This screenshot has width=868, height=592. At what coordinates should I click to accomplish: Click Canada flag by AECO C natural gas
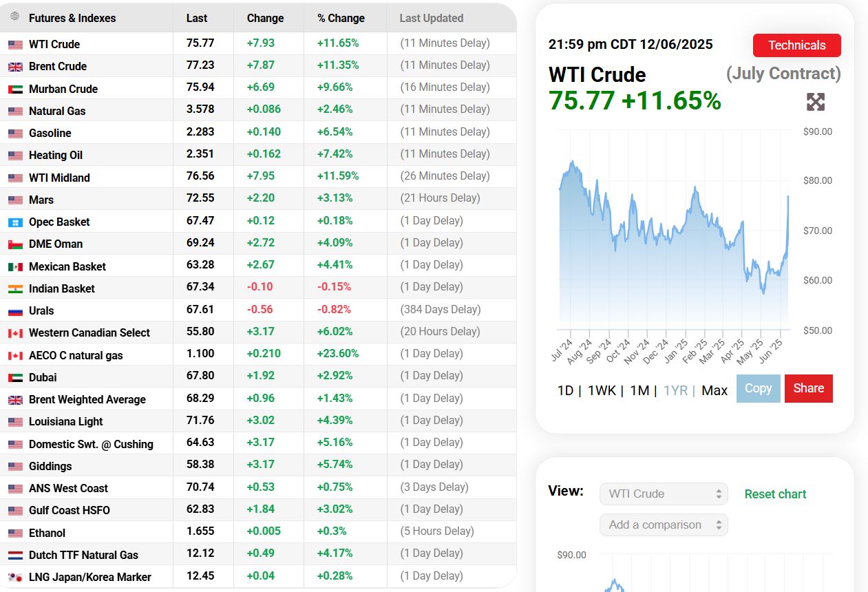[x=15, y=356]
